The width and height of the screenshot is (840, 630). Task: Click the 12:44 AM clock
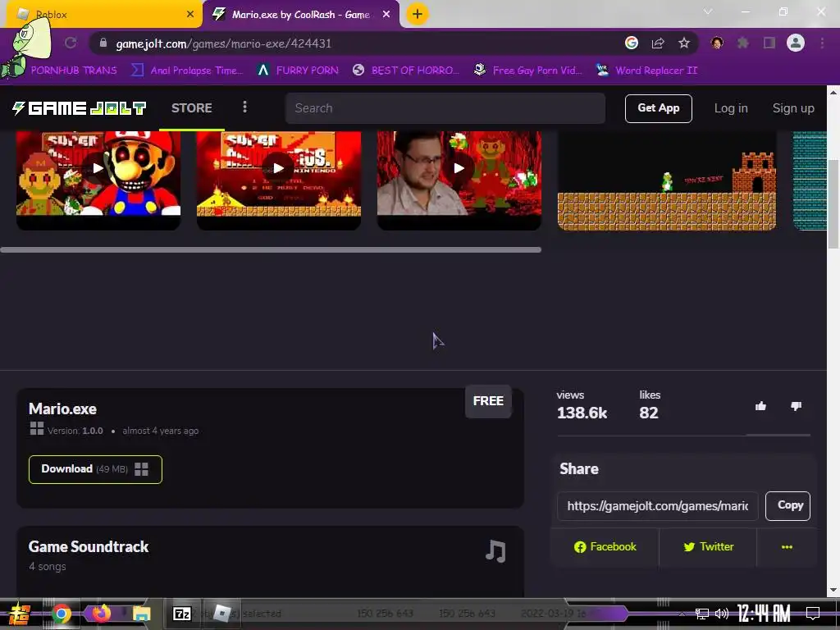764,614
